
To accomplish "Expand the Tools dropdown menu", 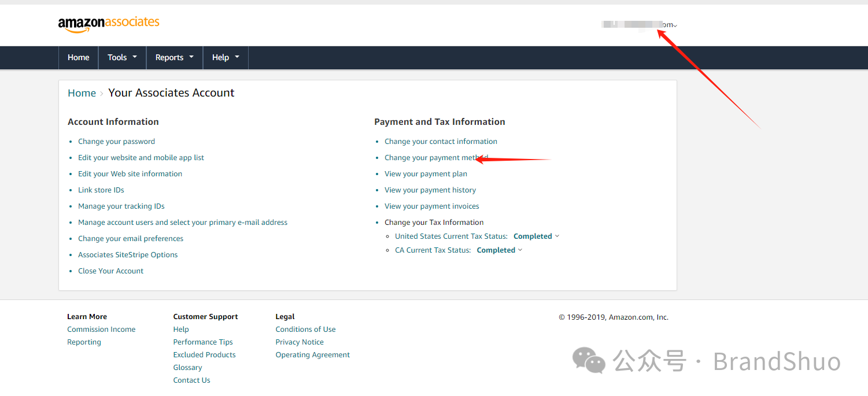I will click(122, 57).
